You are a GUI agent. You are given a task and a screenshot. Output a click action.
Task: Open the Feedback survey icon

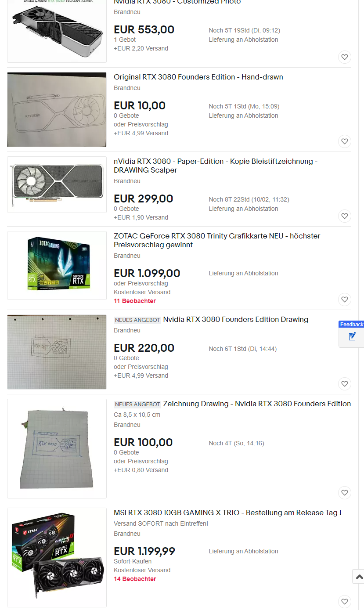(352, 337)
